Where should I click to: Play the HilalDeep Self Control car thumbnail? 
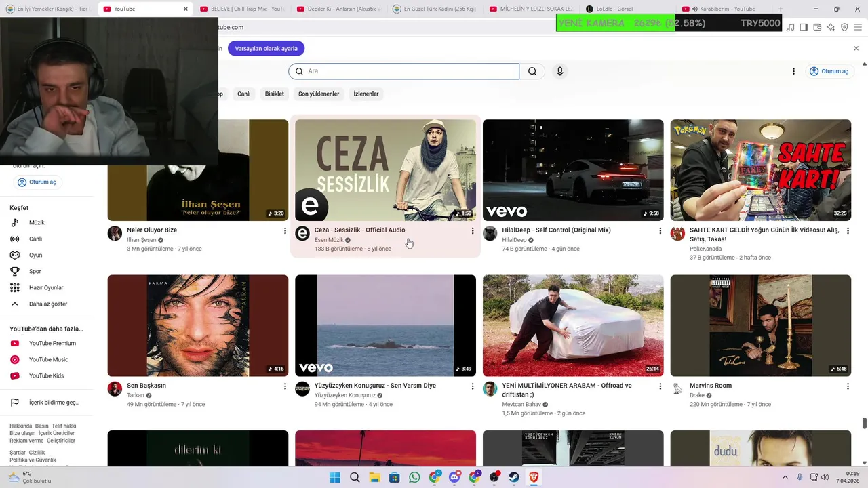point(573,170)
